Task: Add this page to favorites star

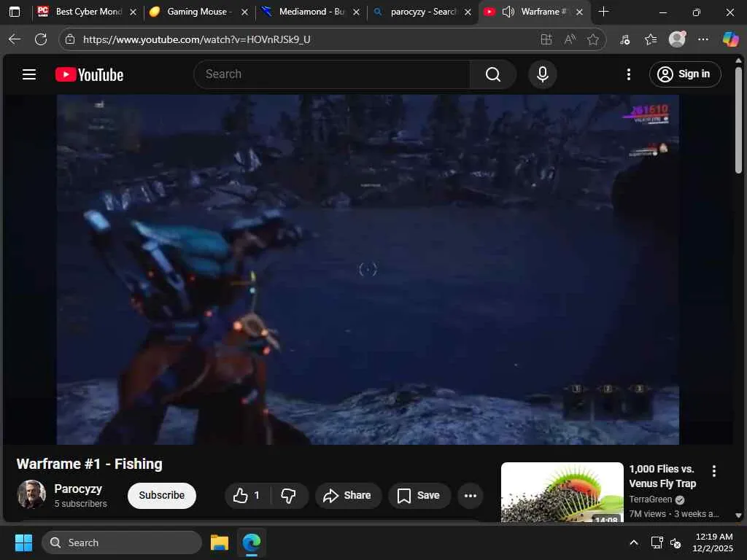Action: pos(592,39)
